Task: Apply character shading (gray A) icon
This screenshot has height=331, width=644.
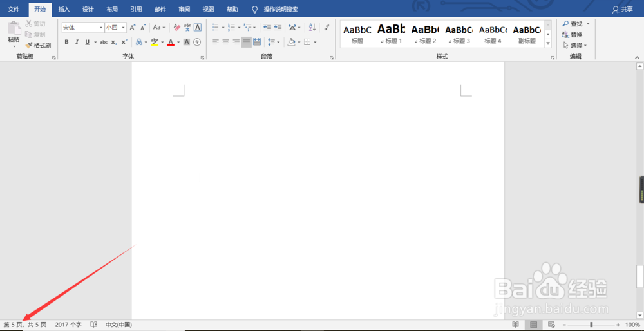Action: (x=187, y=42)
